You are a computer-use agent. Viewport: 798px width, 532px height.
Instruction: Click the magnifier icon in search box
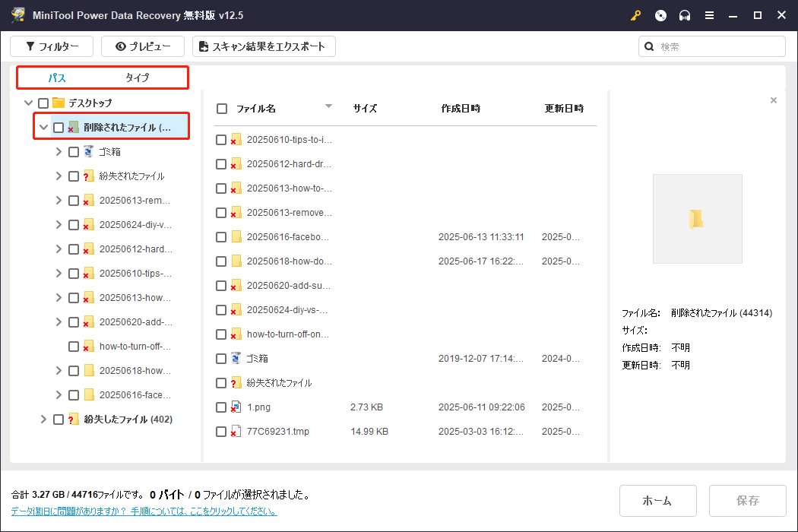pyautogui.click(x=649, y=46)
